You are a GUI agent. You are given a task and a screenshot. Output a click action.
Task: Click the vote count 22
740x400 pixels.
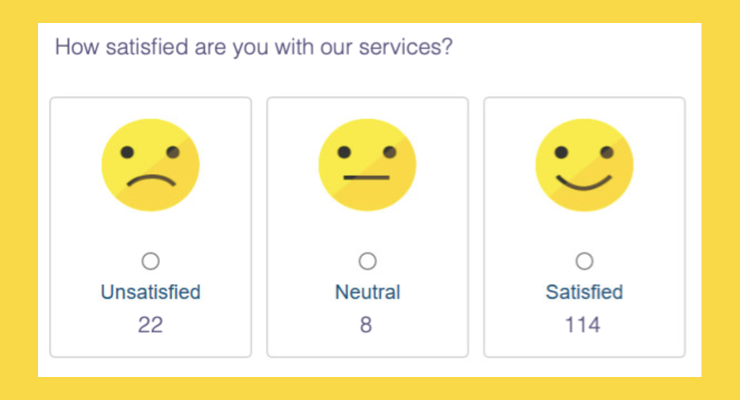(150, 324)
